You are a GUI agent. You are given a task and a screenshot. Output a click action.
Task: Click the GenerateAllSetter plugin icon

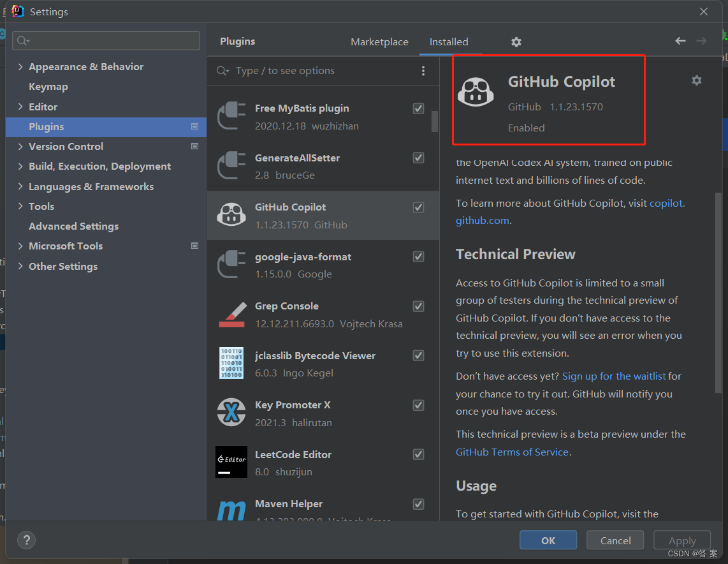click(231, 166)
